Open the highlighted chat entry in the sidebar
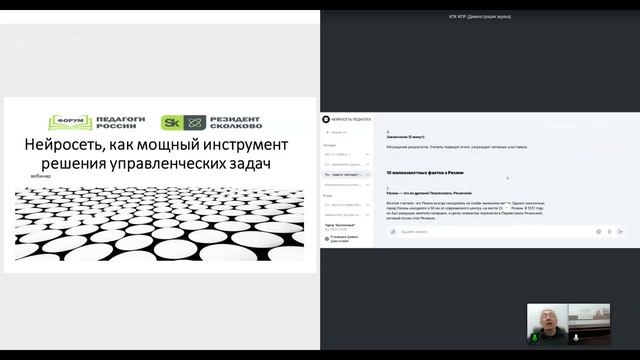 pyautogui.click(x=347, y=174)
